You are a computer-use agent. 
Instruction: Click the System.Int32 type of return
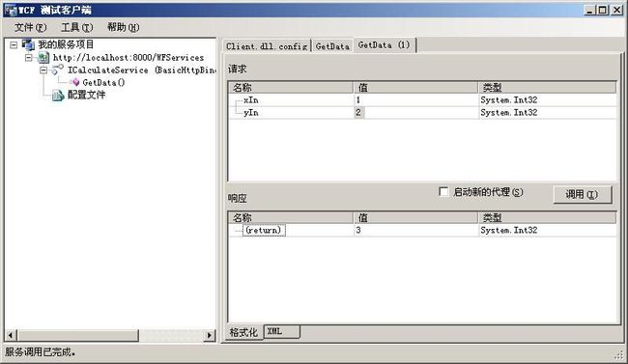(508, 230)
